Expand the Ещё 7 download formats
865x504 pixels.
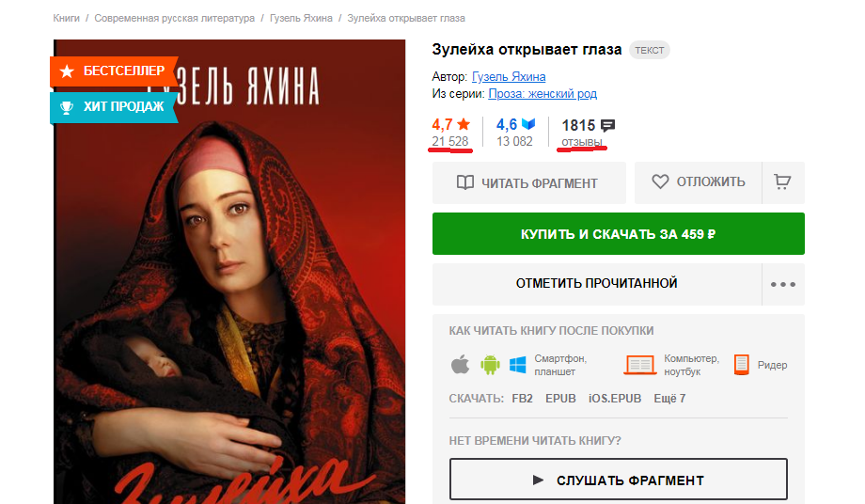(669, 399)
